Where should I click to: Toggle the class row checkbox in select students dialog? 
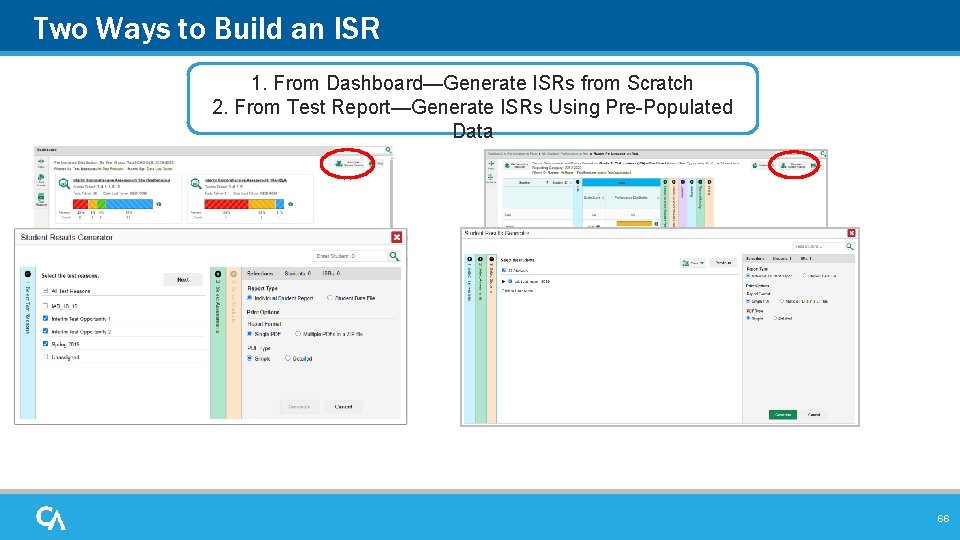pos(510,282)
